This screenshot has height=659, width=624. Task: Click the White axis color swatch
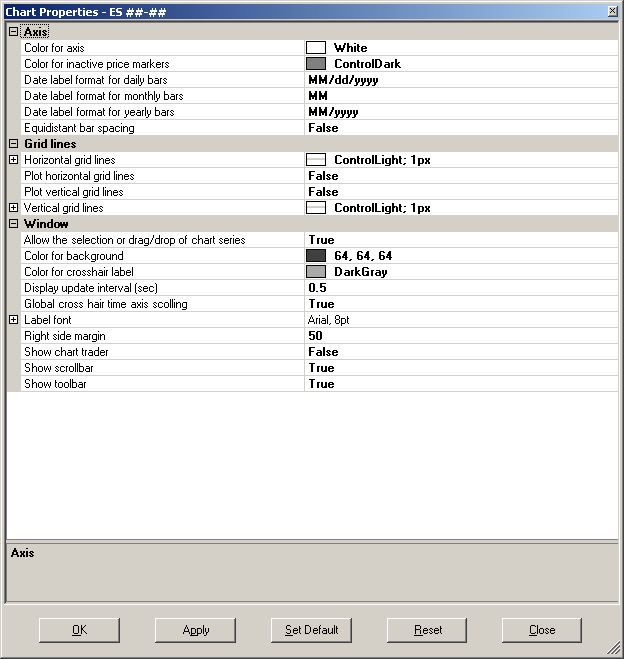[x=316, y=47]
